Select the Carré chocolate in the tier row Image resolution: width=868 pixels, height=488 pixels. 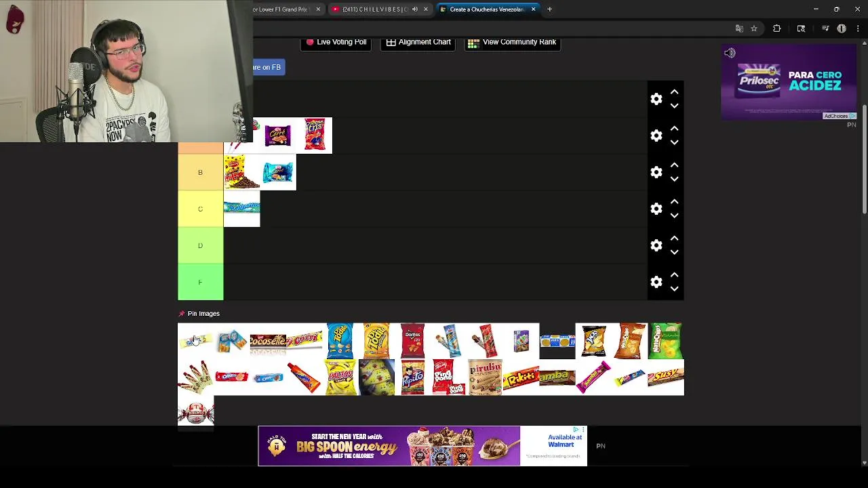(278, 136)
